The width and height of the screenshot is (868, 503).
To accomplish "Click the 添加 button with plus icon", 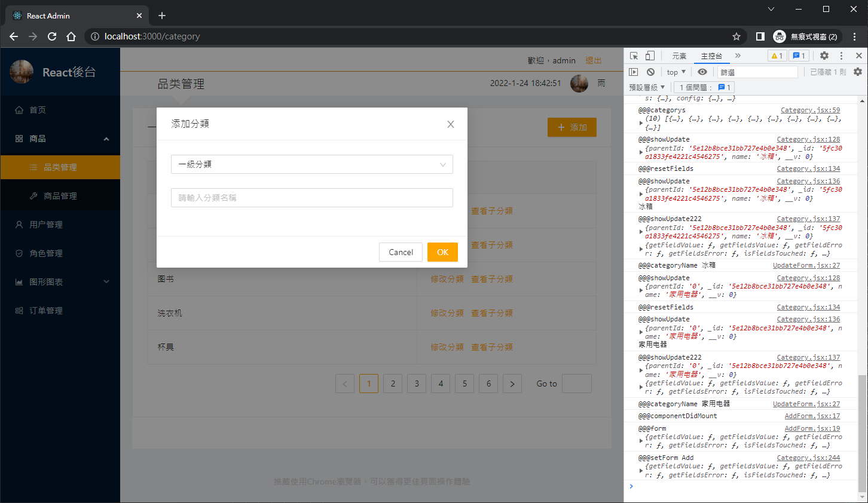I will [x=572, y=127].
